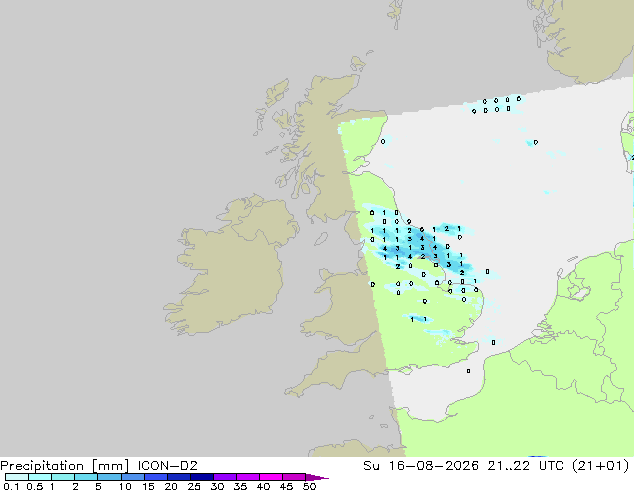Screen dimensions: 634x490
Task: Click the purple arrow above 50 mm
Action: coord(317,477)
